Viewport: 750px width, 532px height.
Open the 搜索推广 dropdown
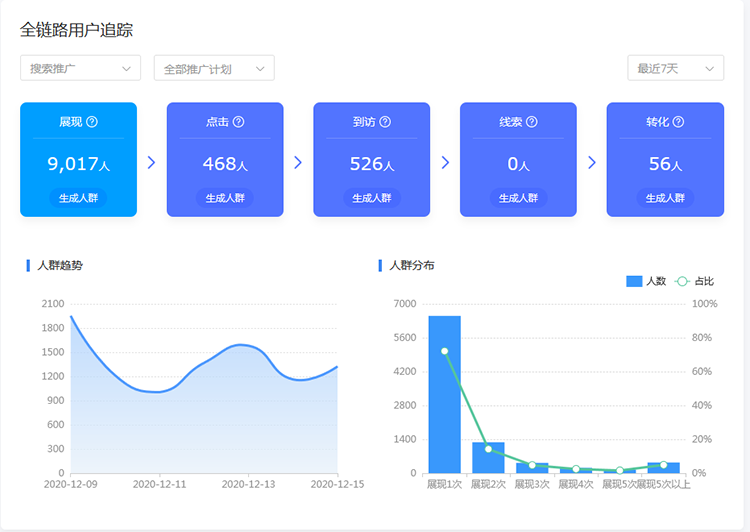click(80, 69)
